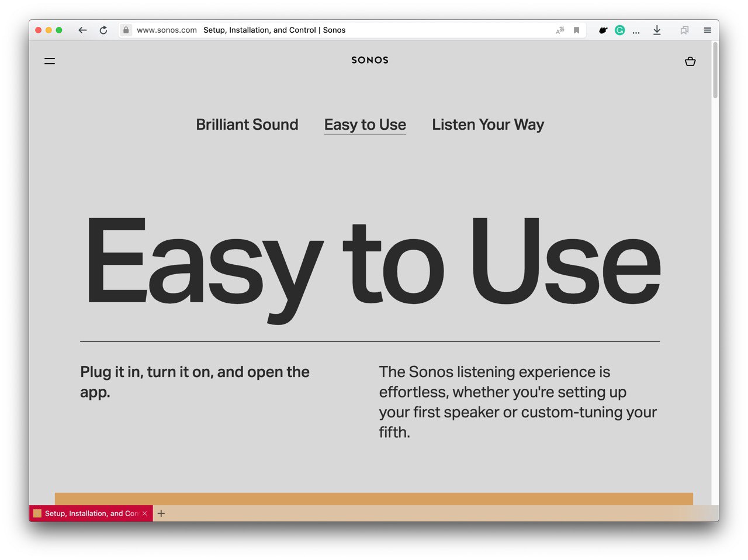This screenshot has height=560, width=748.
Task: Click the page vertical scrollbar
Action: (715, 70)
